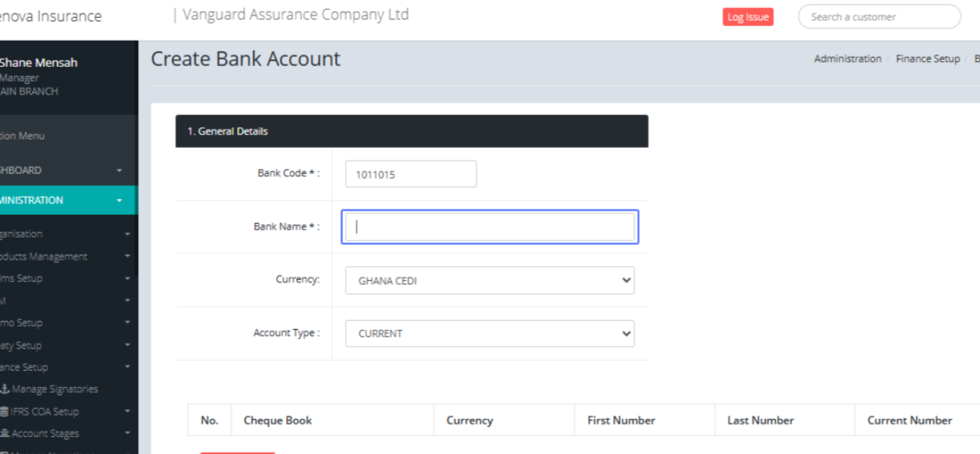Click the Search a customer box
This screenshot has height=454, width=980.
[879, 17]
